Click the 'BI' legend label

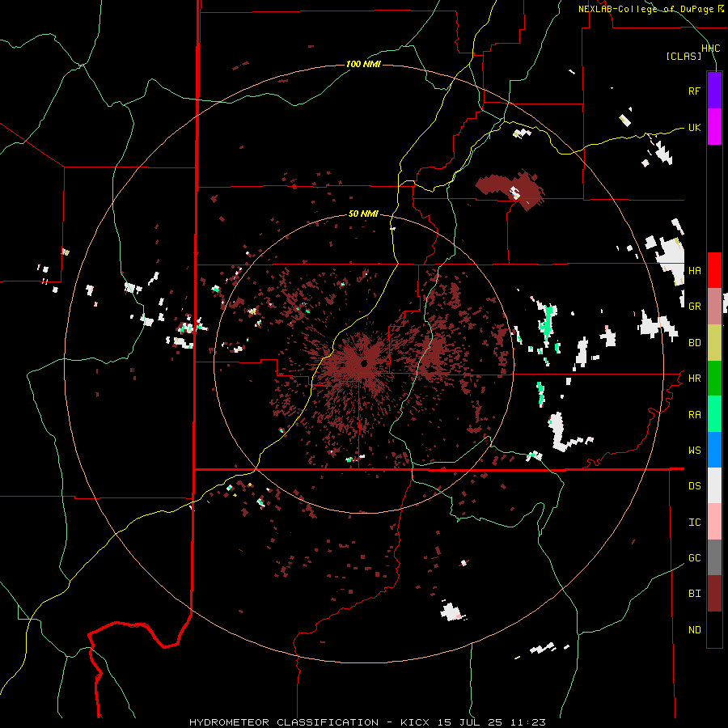coord(694,594)
